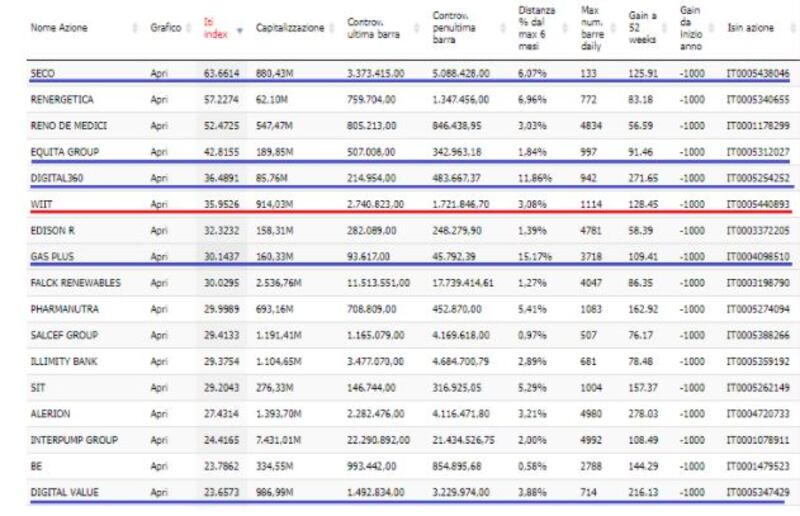This screenshot has width=800, height=516.
Task: Click distance value 15,17%
Action: coord(535,257)
